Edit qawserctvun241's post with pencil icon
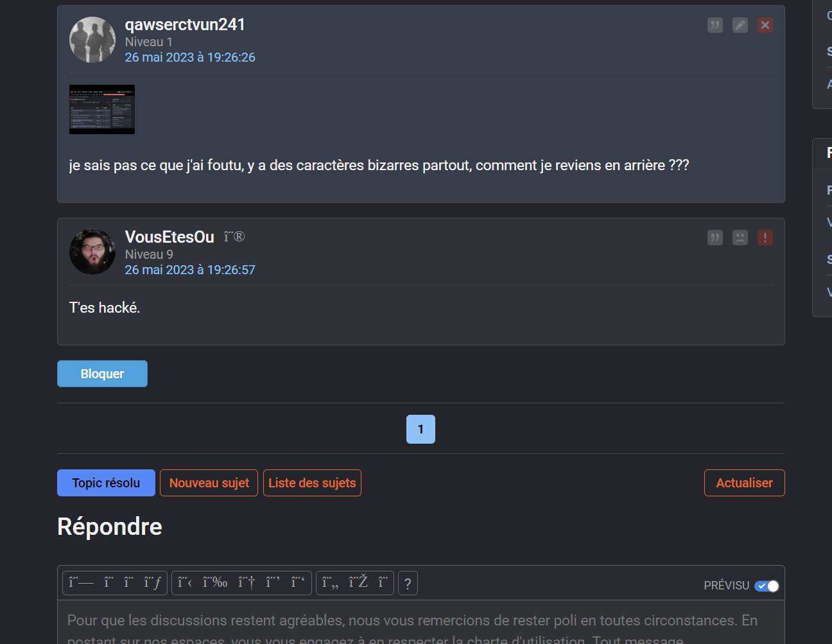The image size is (832, 644). coord(740,25)
